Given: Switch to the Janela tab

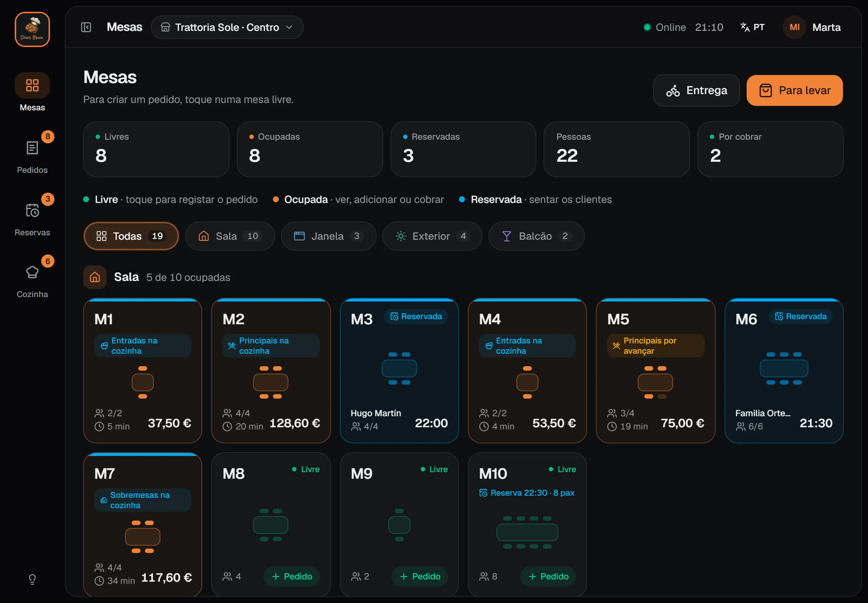Looking at the screenshot, I should [328, 236].
